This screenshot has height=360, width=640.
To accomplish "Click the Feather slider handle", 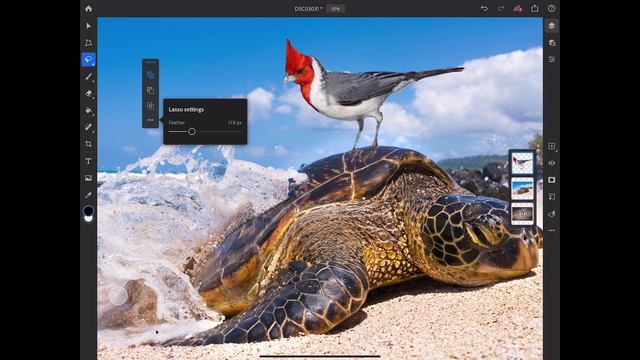I will [x=192, y=131].
